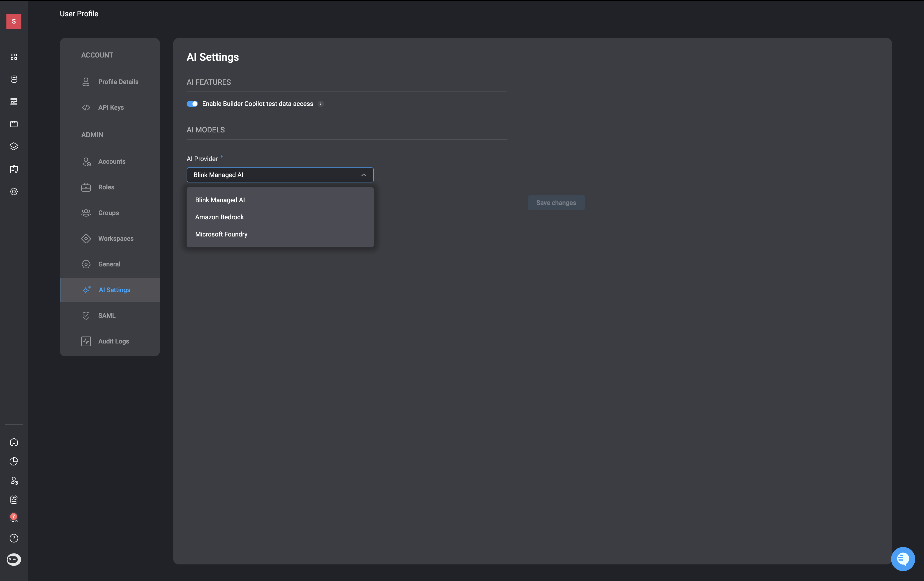This screenshot has width=924, height=581.
Task: Click the info icon beside Copilot test data
Action: click(321, 104)
